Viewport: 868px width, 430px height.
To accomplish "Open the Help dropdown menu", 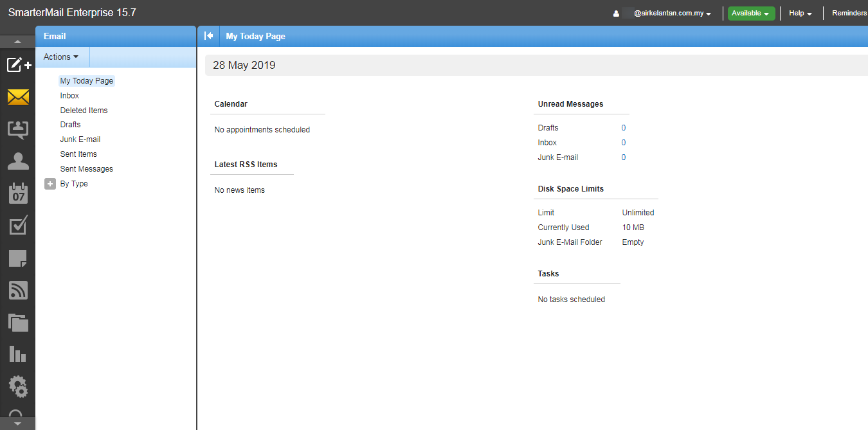I will pyautogui.click(x=800, y=13).
